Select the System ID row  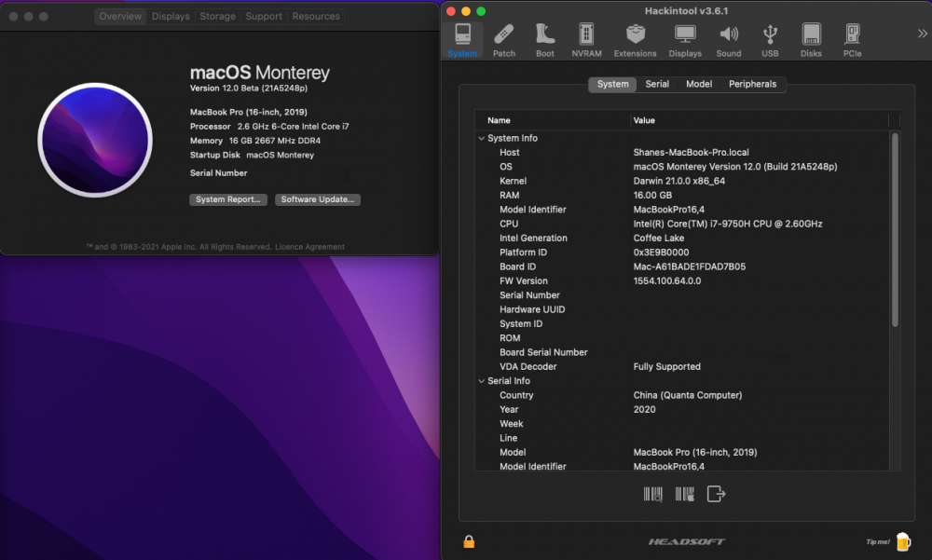click(x=682, y=324)
